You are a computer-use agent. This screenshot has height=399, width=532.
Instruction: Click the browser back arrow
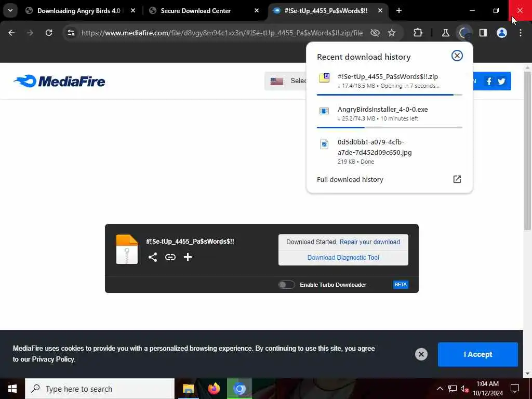click(11, 33)
